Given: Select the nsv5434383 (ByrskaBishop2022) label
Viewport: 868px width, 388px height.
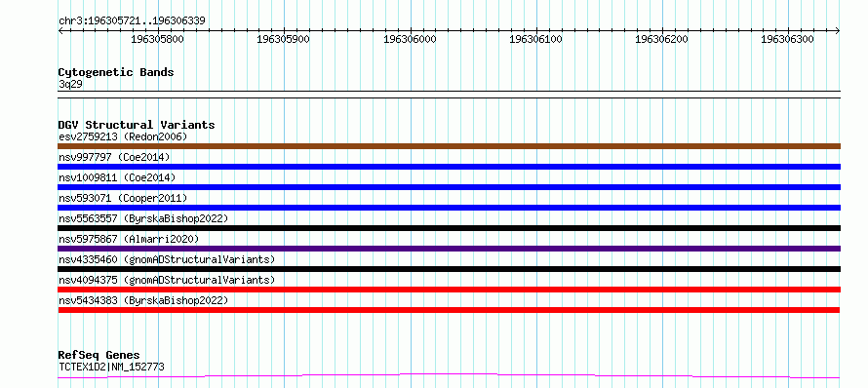Looking at the screenshot, I should coord(143,300).
